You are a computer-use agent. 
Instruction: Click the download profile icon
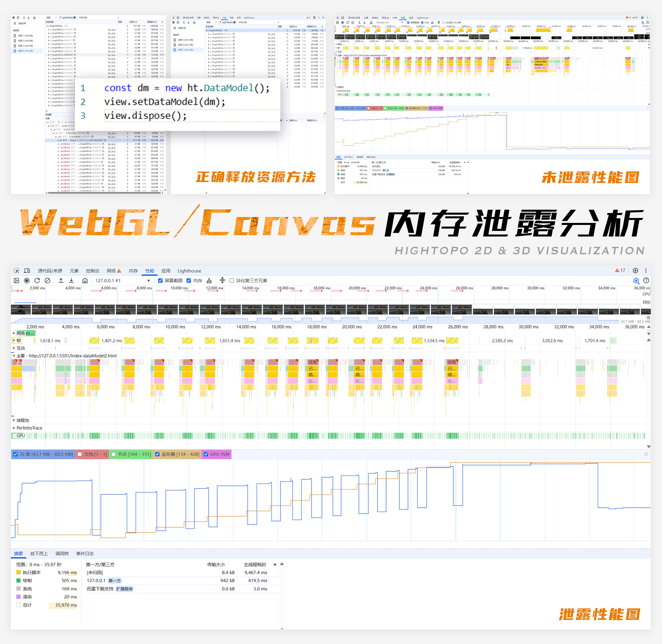click(71, 280)
